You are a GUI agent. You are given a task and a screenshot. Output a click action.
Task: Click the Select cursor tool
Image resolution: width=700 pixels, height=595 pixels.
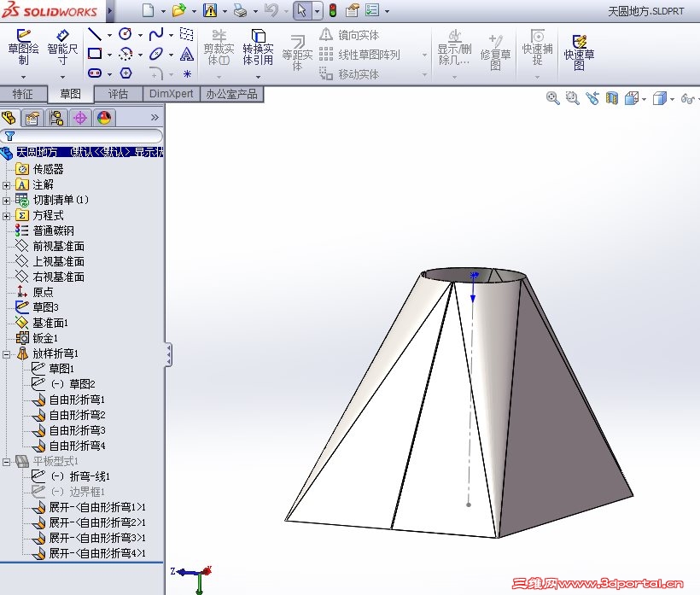(x=302, y=10)
